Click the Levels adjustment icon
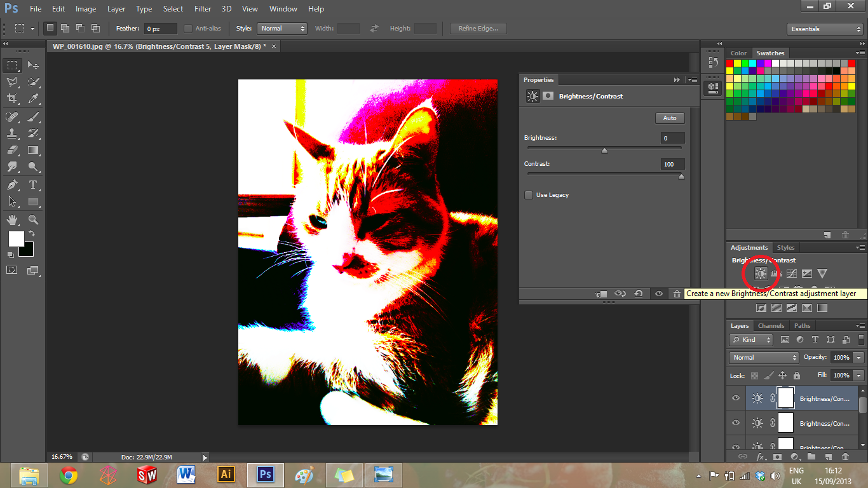This screenshot has width=868, height=488. coord(775,273)
